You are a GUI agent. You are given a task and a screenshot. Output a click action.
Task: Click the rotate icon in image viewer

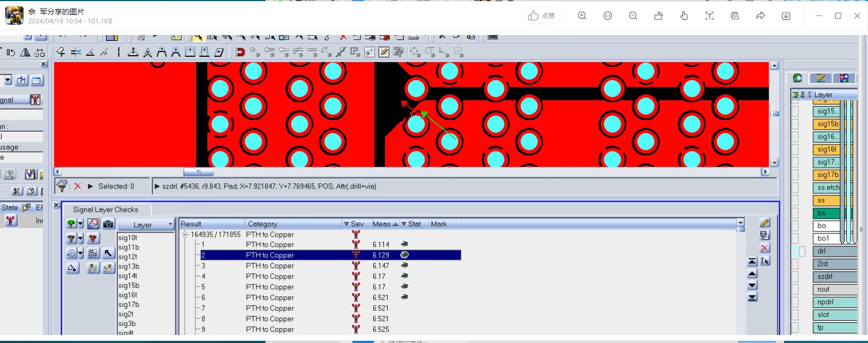[659, 16]
